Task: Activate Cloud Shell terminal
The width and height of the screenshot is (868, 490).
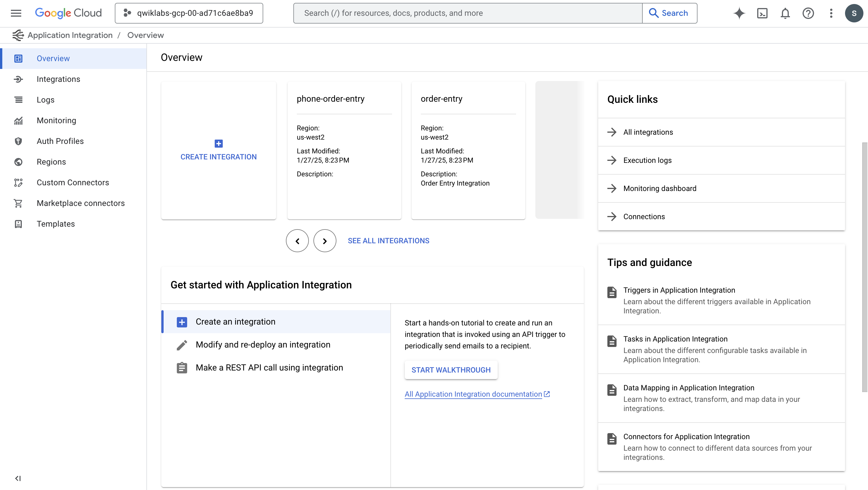Action: coord(762,13)
